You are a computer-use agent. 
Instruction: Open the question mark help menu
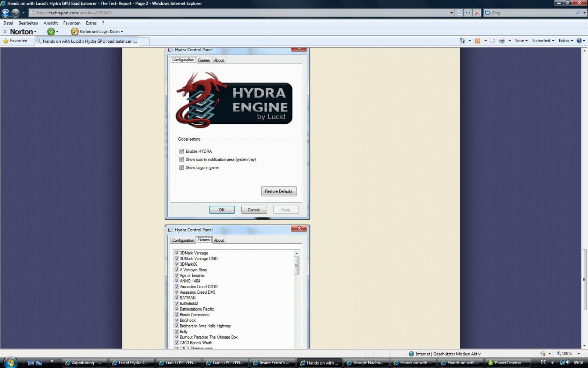[x=103, y=23]
